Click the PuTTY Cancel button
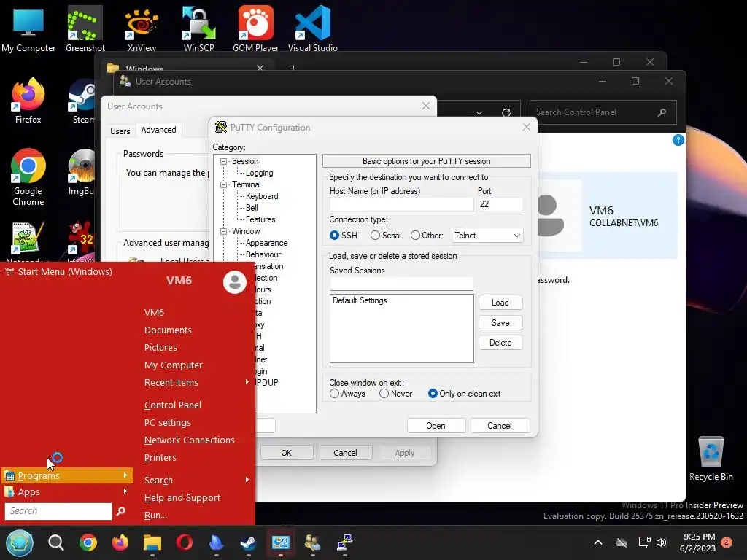The height and width of the screenshot is (560, 747). click(x=499, y=426)
